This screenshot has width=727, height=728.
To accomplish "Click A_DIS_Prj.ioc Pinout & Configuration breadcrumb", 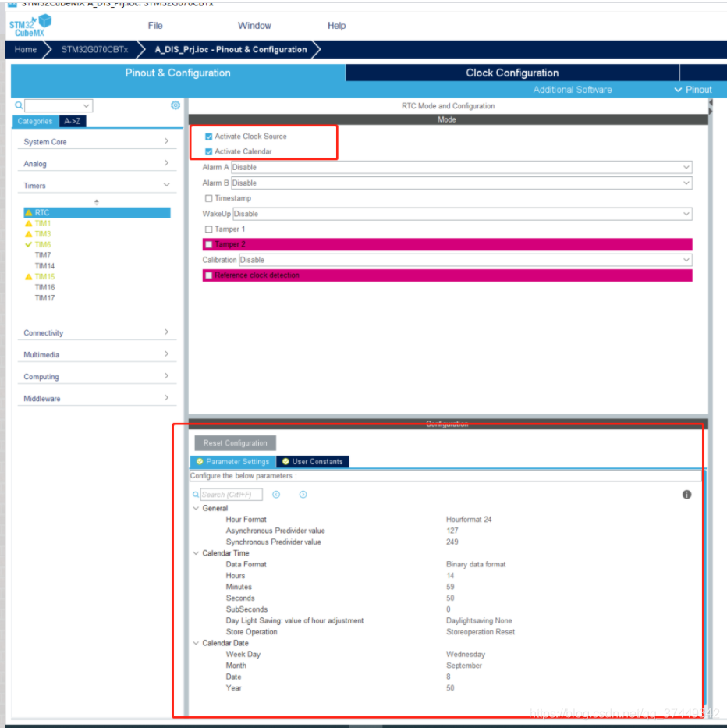I will pyautogui.click(x=231, y=50).
